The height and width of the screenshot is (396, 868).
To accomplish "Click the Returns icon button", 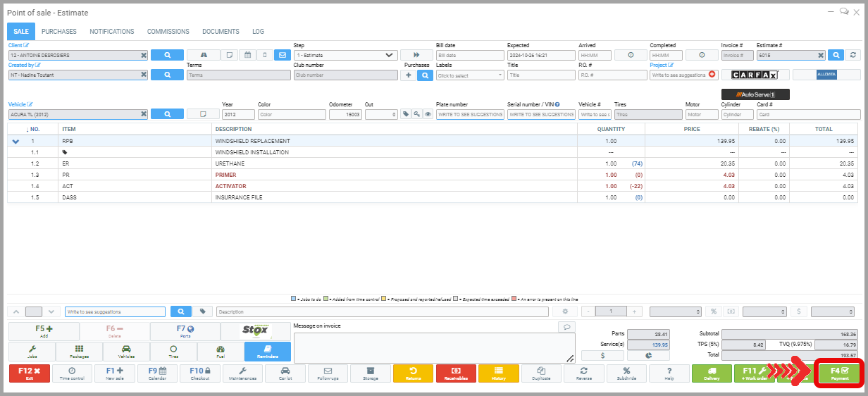I will (413, 373).
